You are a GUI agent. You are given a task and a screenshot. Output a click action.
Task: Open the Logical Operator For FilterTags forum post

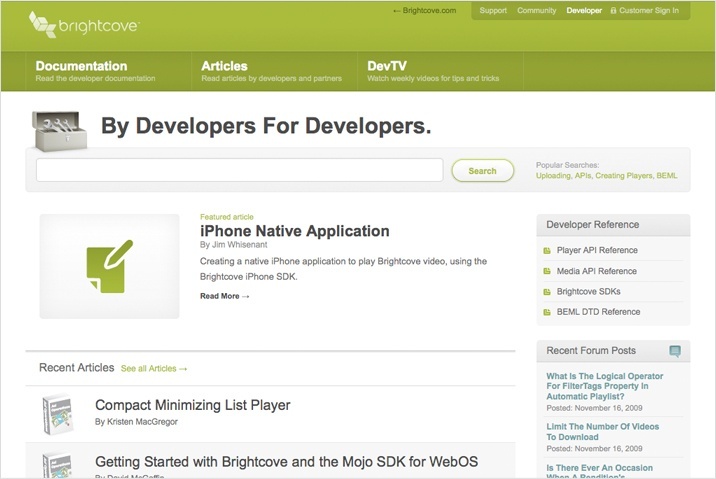point(605,386)
